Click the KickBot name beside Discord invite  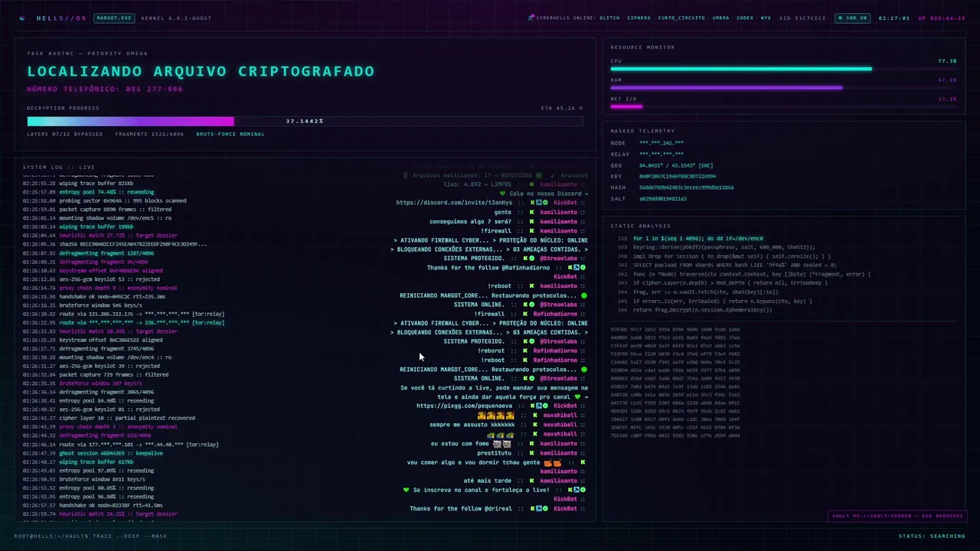[565, 203]
